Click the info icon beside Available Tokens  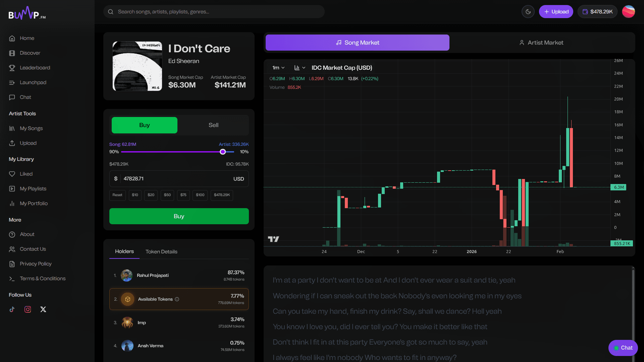click(177, 299)
